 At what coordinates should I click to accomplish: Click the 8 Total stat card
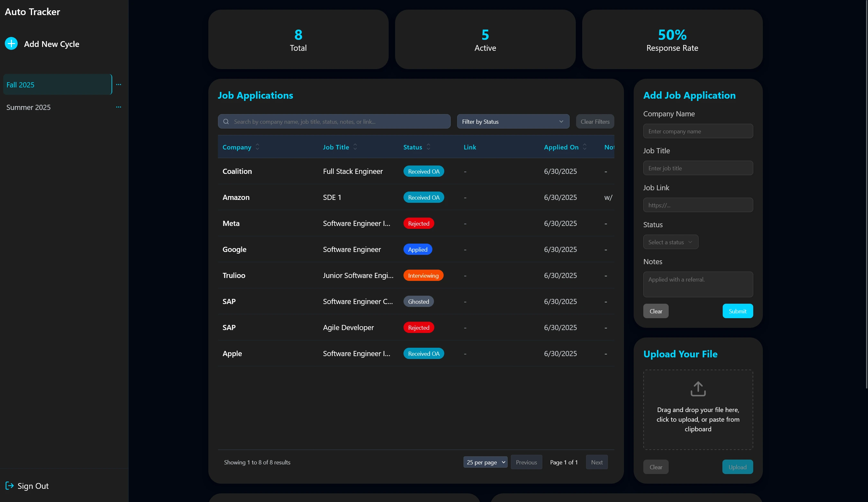[298, 39]
